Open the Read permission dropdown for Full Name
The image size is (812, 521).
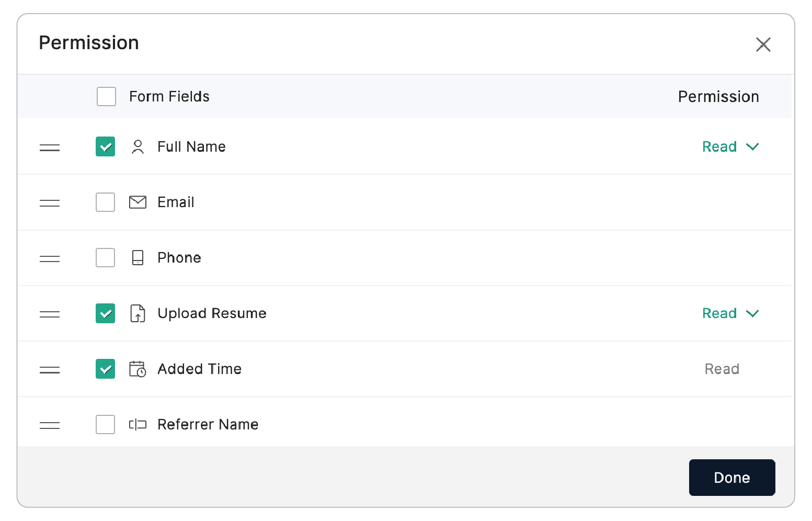(730, 147)
